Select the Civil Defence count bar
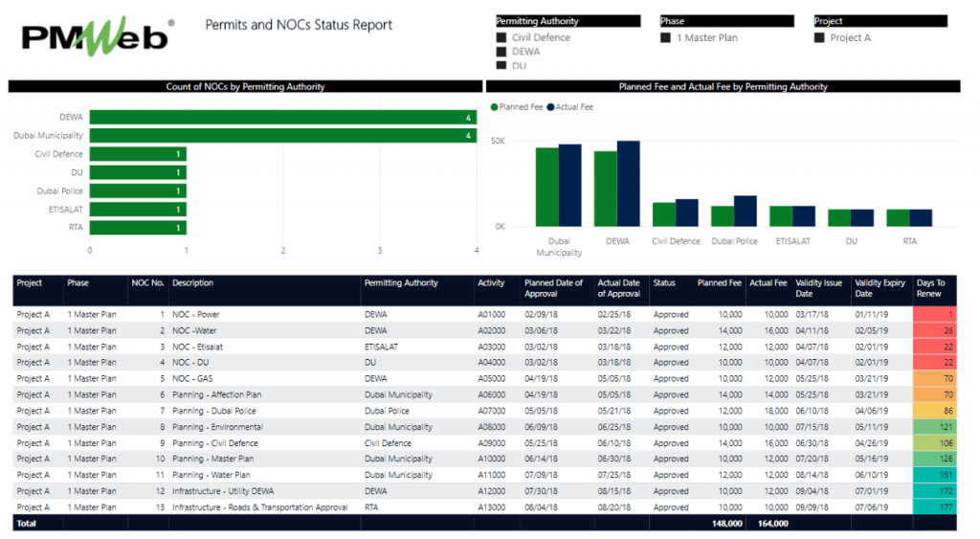Viewport: 980px width, 539px height. 138,154
